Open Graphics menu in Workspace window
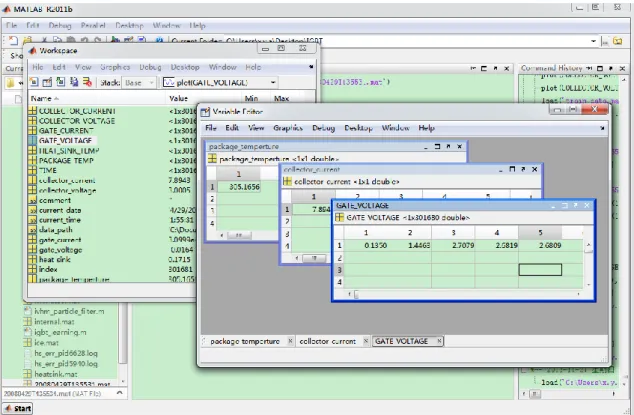The image size is (634, 415). pyautogui.click(x=115, y=67)
